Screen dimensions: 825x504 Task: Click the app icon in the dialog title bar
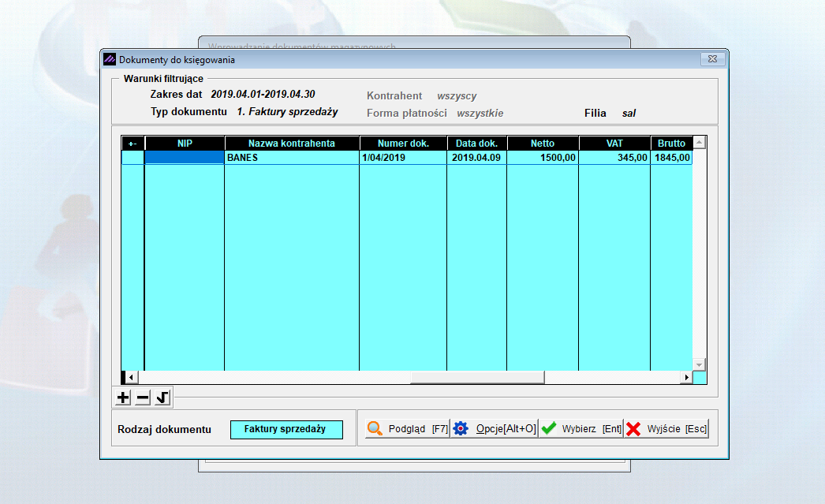tap(110, 59)
